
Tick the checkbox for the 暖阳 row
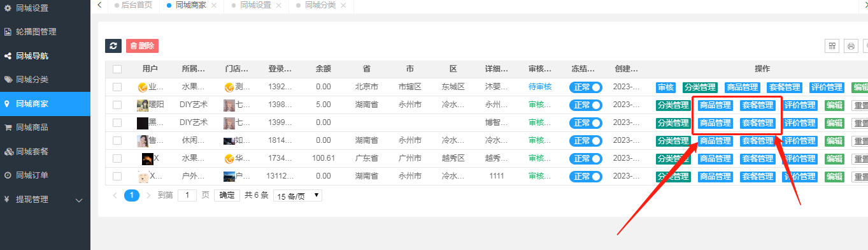[117, 105]
